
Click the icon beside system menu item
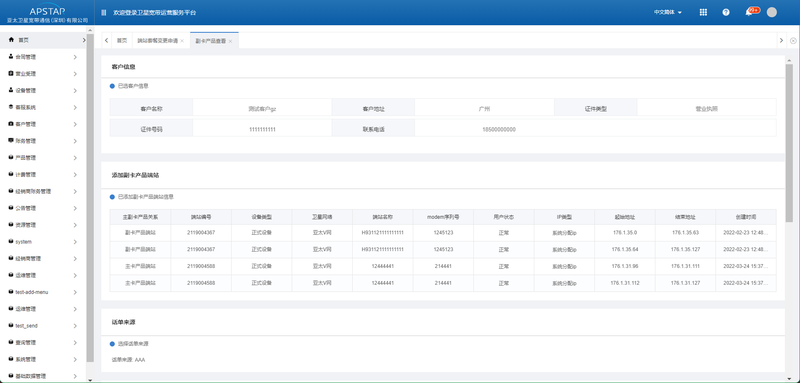[11, 241]
